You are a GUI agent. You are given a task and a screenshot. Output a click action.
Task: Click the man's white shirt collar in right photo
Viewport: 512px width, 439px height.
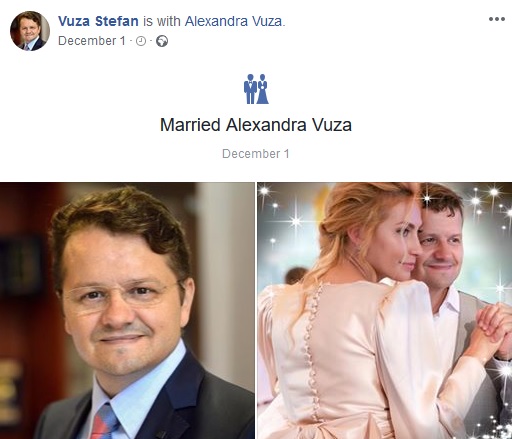[445, 300]
